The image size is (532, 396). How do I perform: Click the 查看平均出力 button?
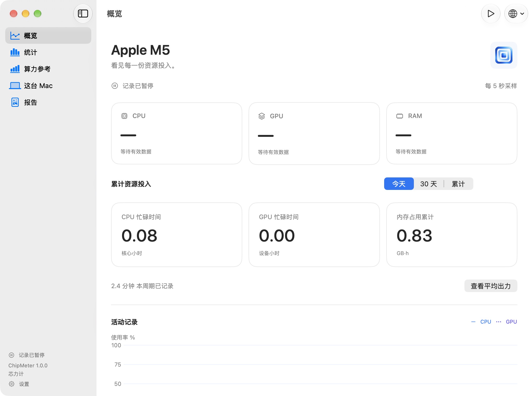point(491,286)
